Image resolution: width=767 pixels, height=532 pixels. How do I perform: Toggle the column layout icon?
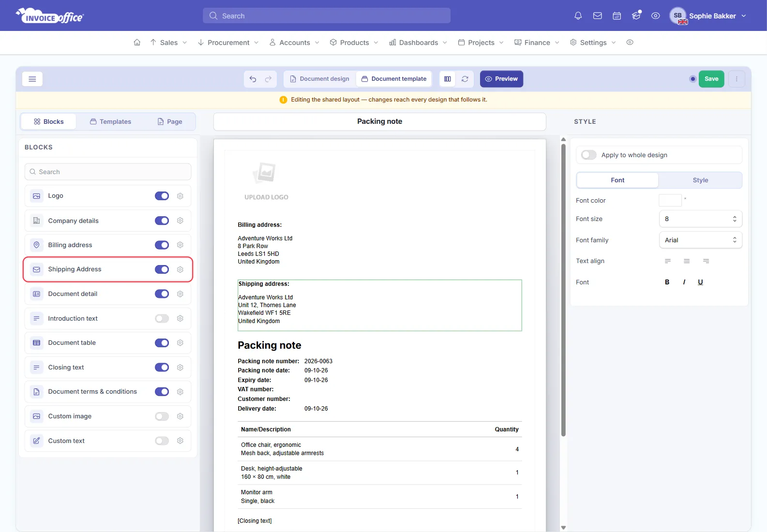coord(448,79)
